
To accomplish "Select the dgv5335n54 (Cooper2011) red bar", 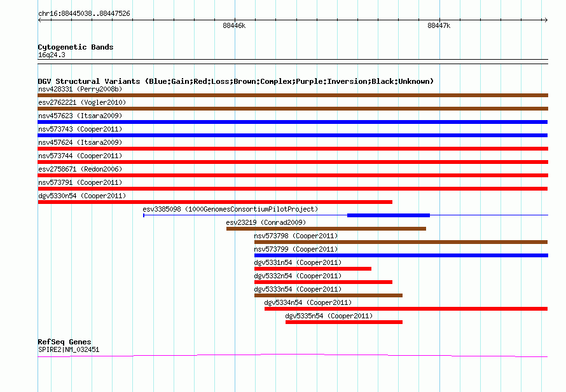I will click(x=344, y=322).
